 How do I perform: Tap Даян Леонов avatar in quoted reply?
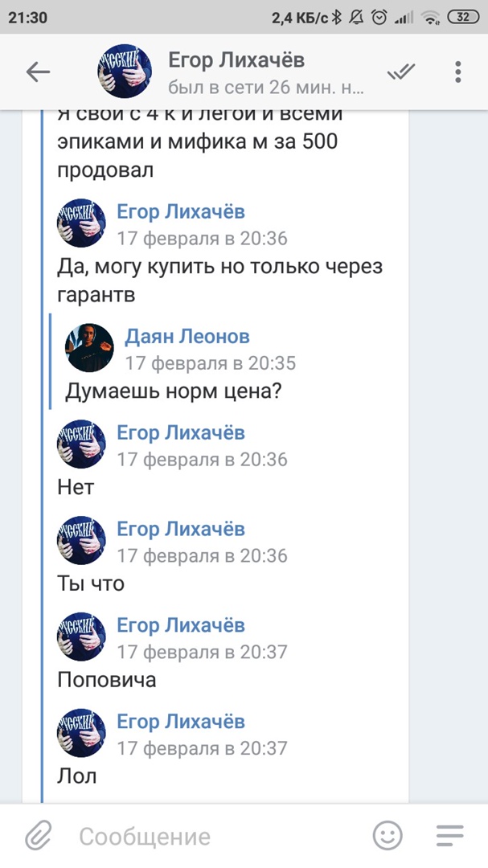[x=89, y=348]
